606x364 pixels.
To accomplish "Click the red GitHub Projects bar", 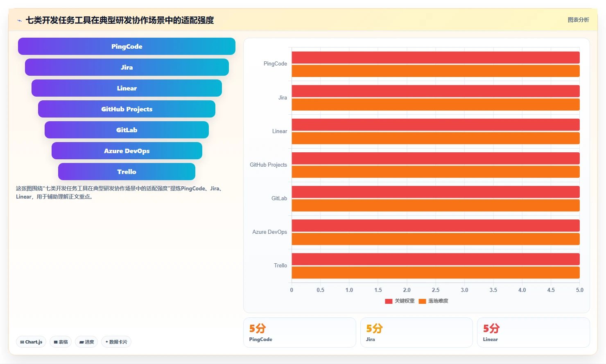I will (x=436, y=158).
